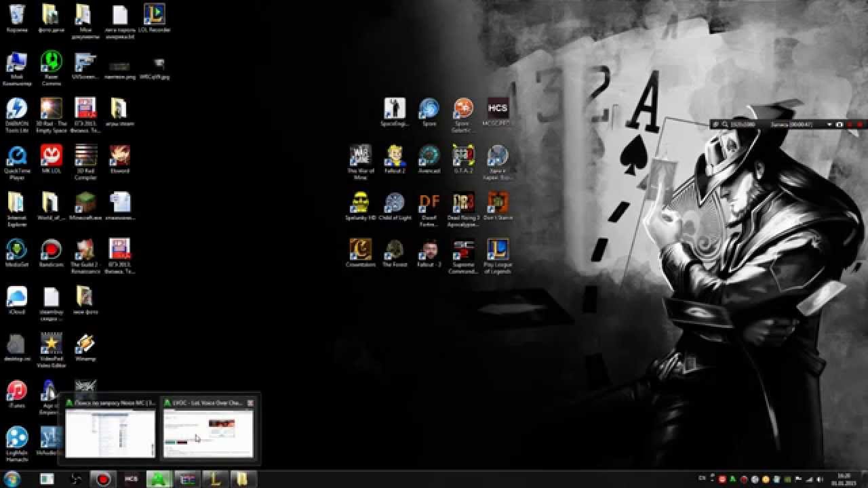Open This War of Mine shortcut
This screenshot has width=868, height=488.
(360, 162)
